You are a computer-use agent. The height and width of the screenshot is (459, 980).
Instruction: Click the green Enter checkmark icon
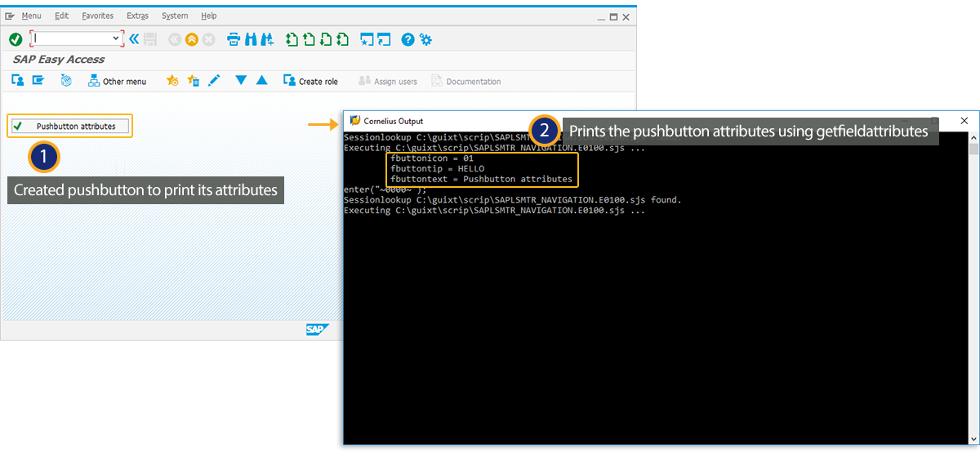(x=15, y=38)
